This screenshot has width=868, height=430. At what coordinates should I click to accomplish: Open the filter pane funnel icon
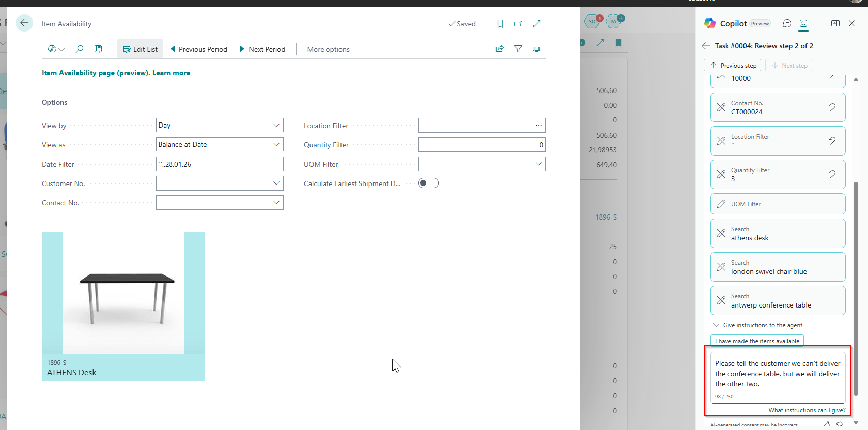[518, 49]
